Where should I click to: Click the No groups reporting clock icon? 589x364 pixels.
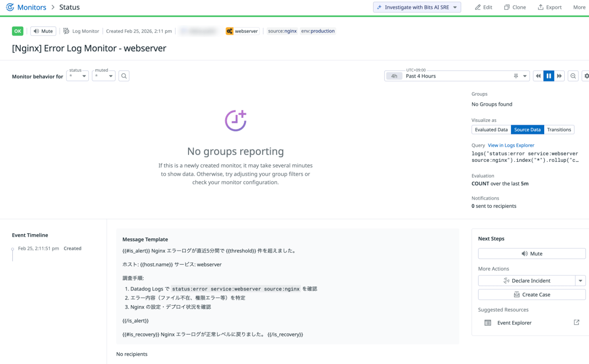[236, 121]
